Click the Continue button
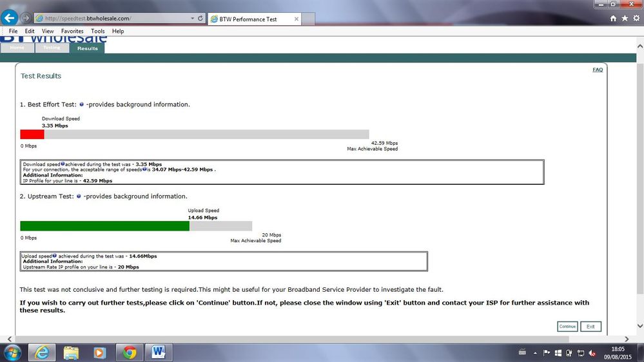Screen dimensions: 644x362 pos(567,327)
